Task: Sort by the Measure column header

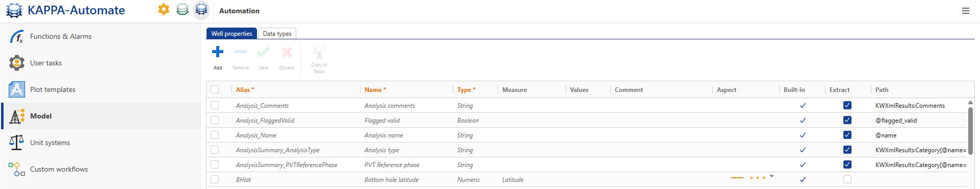Action: click(x=514, y=89)
